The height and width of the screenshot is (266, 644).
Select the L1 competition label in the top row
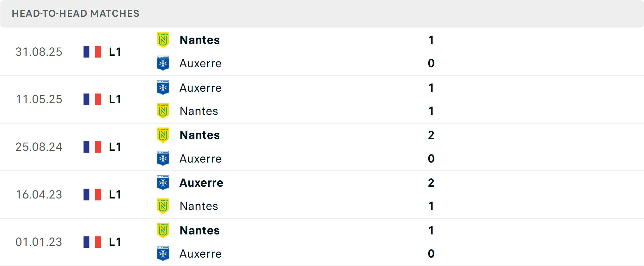(115, 52)
